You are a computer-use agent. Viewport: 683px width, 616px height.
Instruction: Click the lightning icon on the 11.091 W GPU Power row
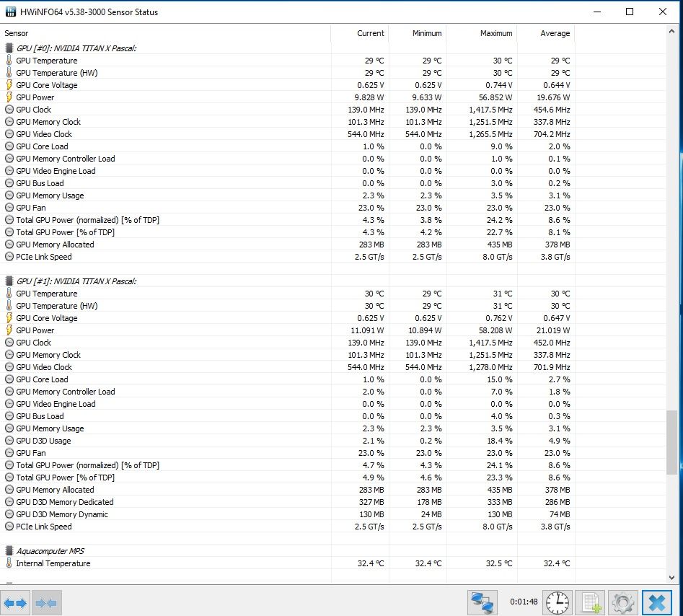9,330
